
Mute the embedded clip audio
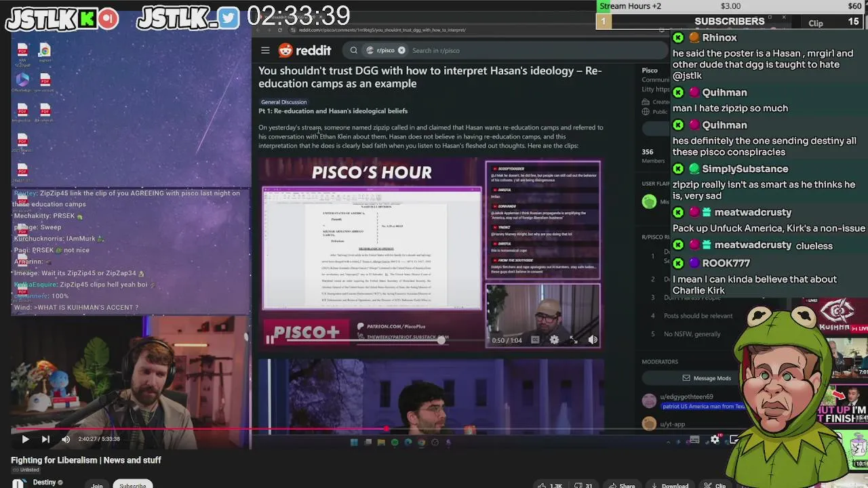[x=593, y=340]
